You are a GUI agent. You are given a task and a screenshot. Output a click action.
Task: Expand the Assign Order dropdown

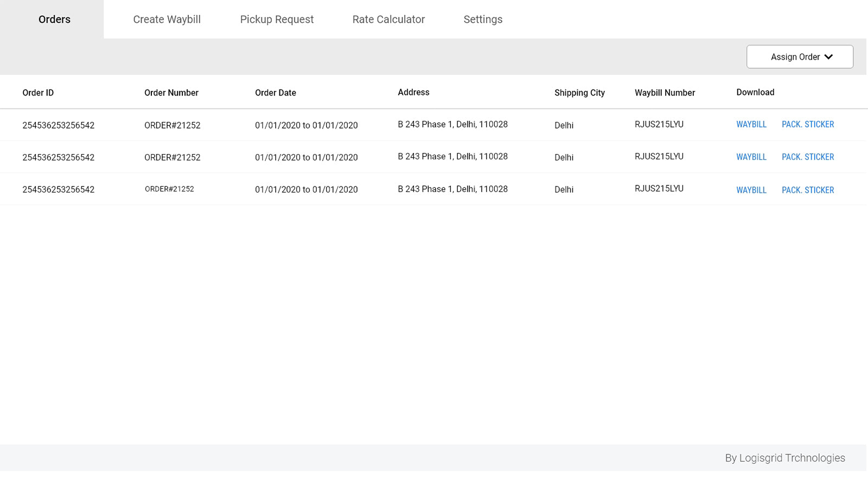[x=800, y=57]
